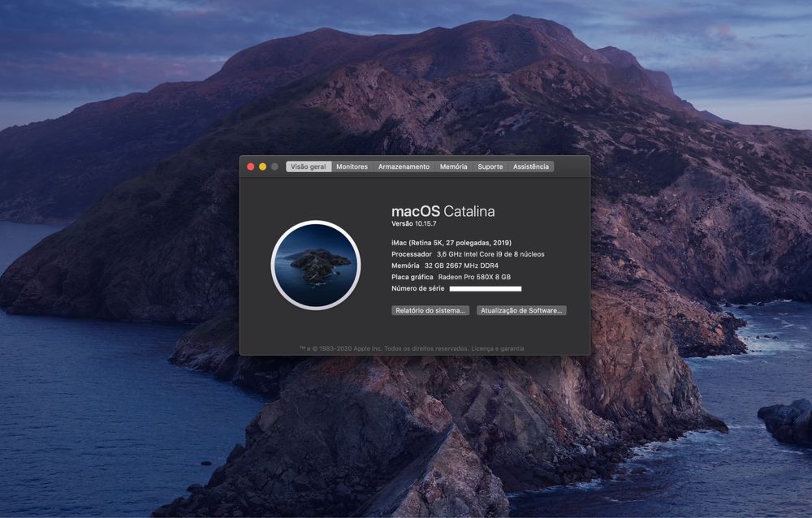
Task: Go to the Suporte tab
Action: tap(490, 166)
